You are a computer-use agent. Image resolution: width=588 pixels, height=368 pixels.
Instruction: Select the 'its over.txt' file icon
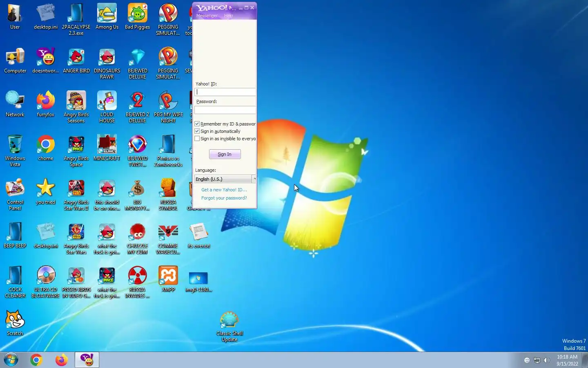199,236
